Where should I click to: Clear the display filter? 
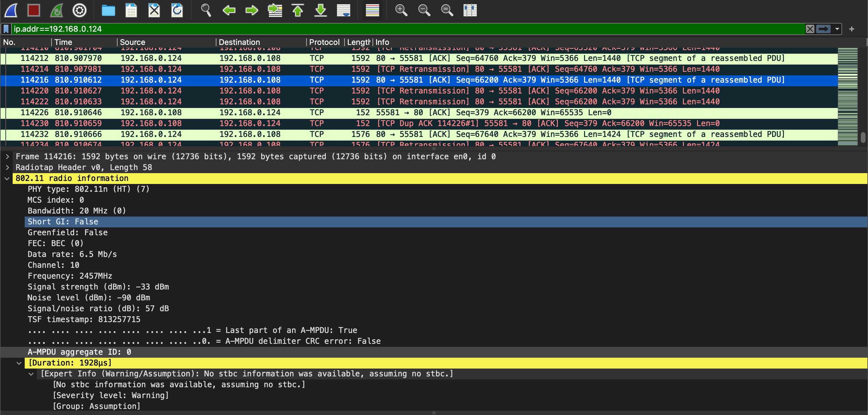coord(810,29)
